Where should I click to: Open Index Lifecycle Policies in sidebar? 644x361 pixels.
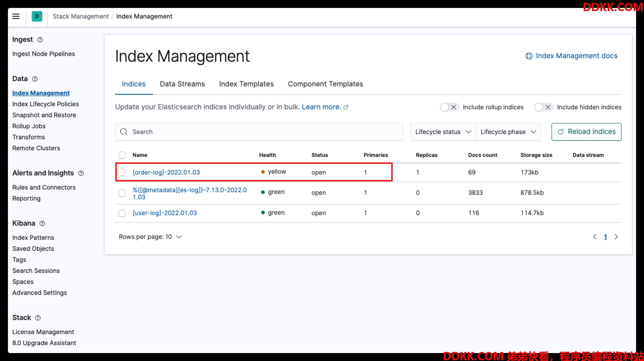coord(46,104)
